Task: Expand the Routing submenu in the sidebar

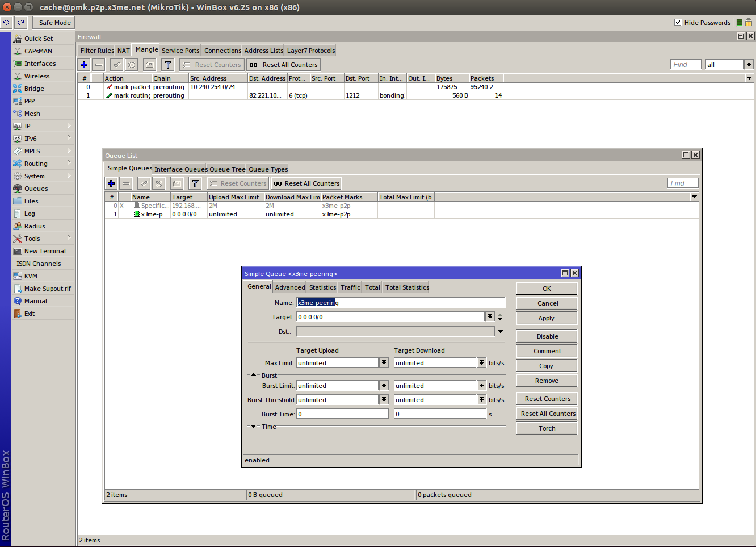Action: pos(69,163)
